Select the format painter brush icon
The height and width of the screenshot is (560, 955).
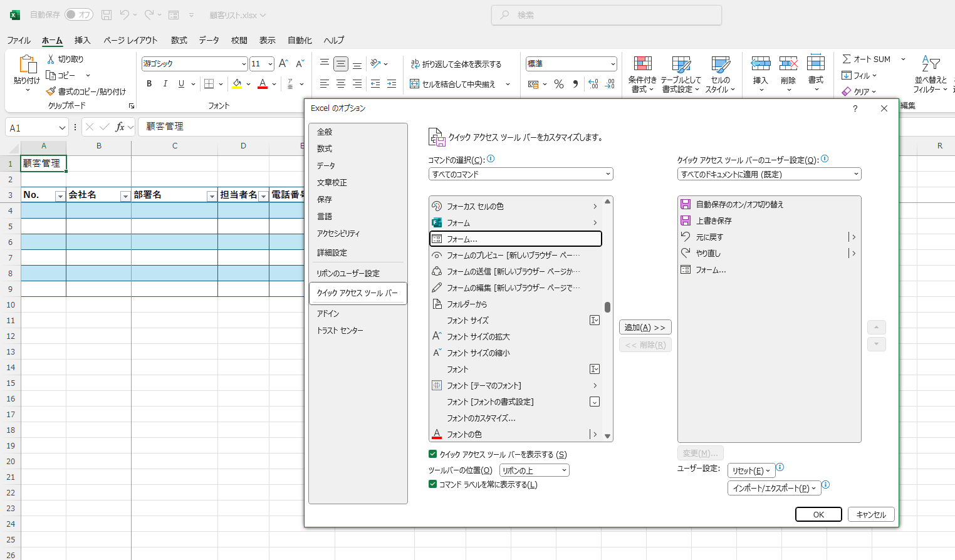[51, 91]
